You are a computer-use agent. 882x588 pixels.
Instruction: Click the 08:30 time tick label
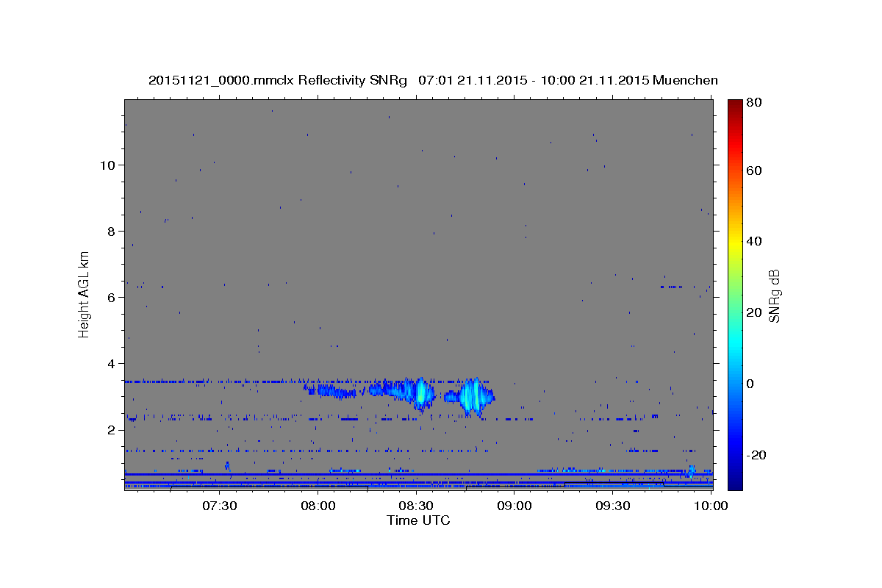coord(416,506)
